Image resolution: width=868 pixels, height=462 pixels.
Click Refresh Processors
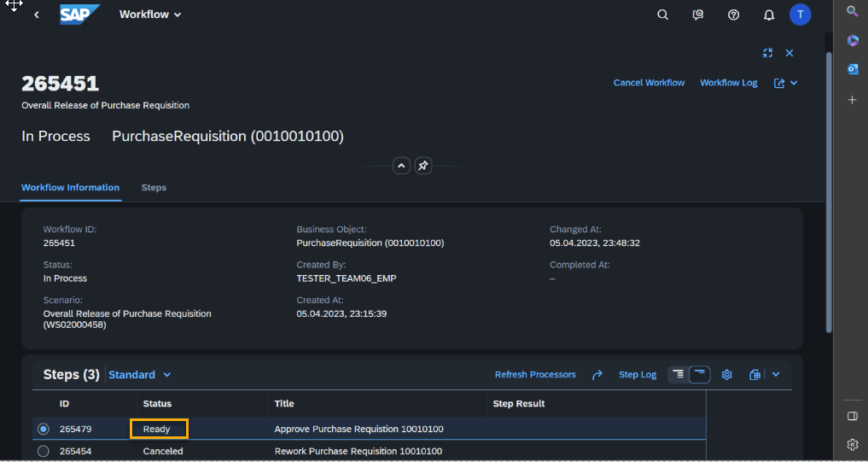pyautogui.click(x=535, y=375)
